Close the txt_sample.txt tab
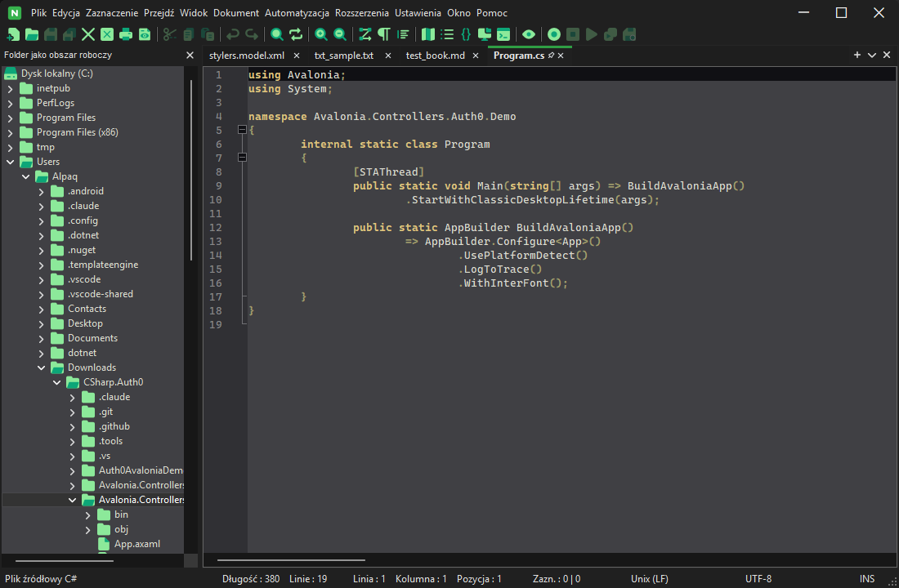The image size is (899, 588). 388,56
